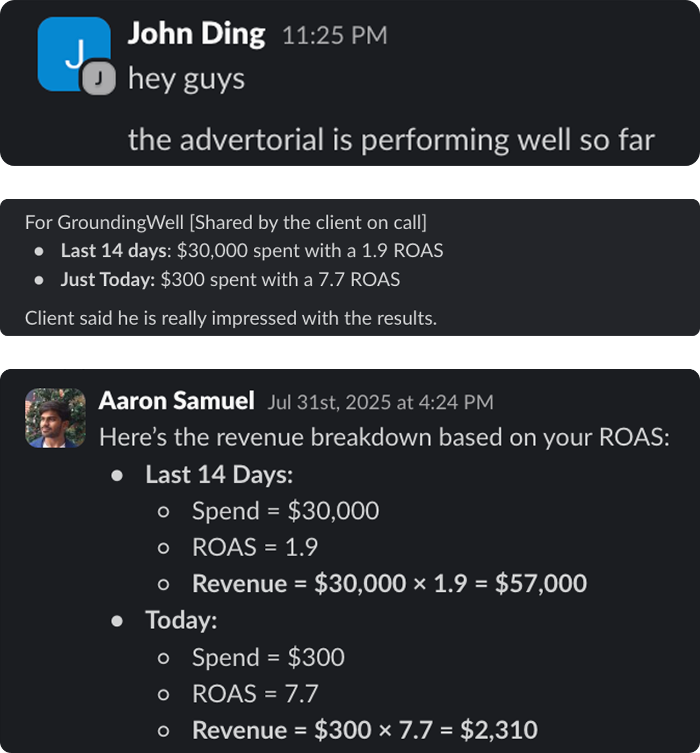Click the Jul 31st, 2025 timestamp

click(x=380, y=403)
